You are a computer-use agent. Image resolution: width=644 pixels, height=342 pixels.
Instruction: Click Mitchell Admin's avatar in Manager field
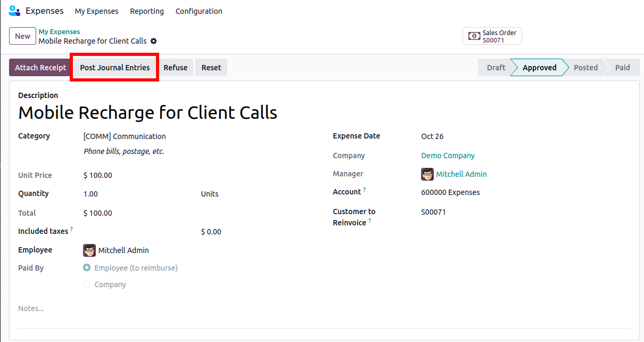[x=427, y=174]
